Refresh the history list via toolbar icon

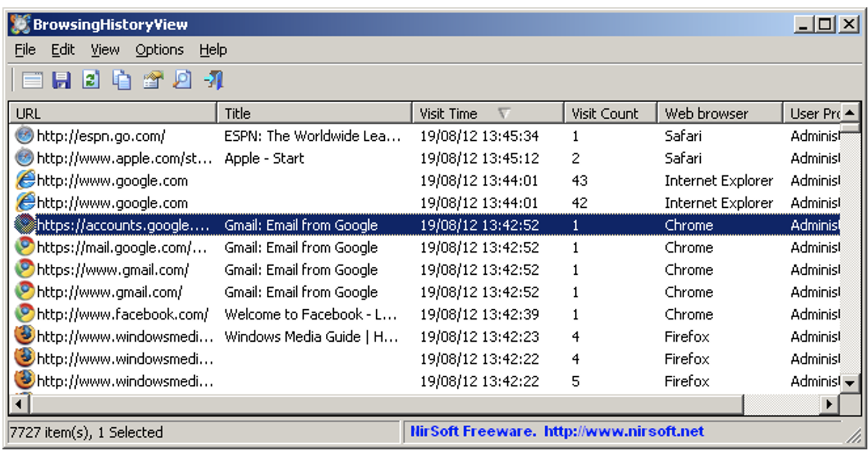point(92,80)
